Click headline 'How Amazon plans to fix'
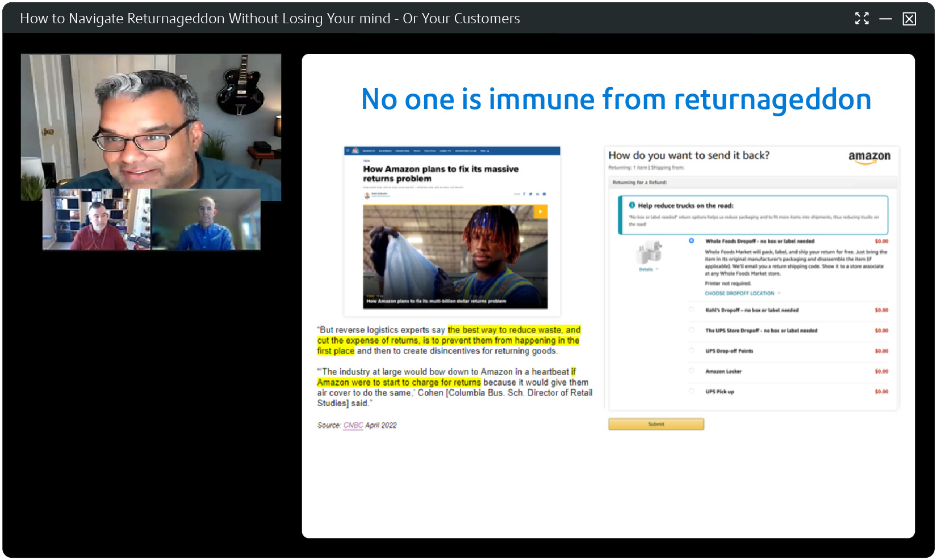The image size is (937, 560). pyautogui.click(x=441, y=174)
